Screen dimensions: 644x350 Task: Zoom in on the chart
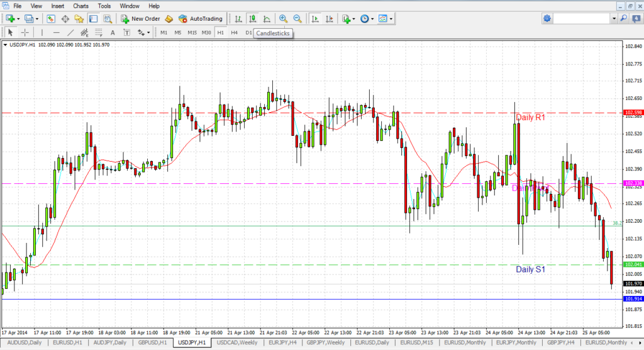pos(283,18)
